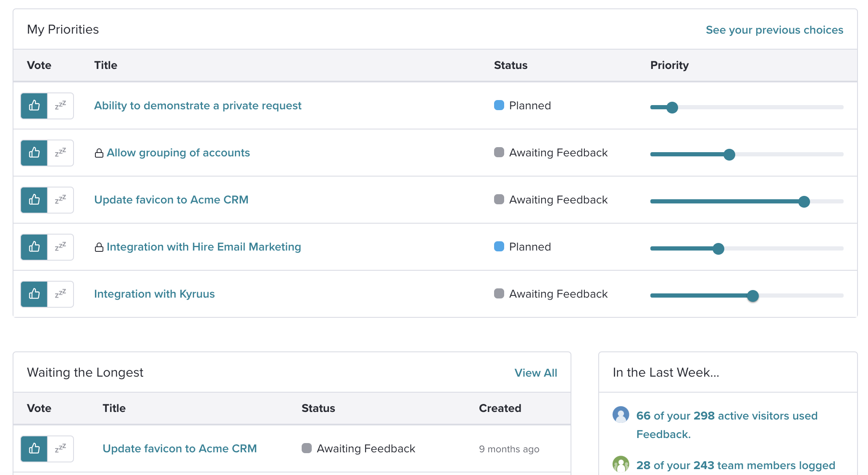Click 'Title' column header in Waiting the Longest
Screen dimensions: 868x475
(114, 408)
